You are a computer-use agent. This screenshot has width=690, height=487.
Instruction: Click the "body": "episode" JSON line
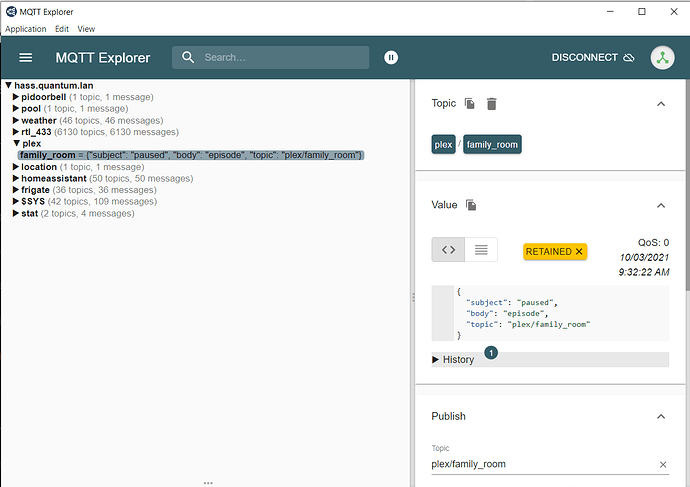pyautogui.click(x=507, y=314)
